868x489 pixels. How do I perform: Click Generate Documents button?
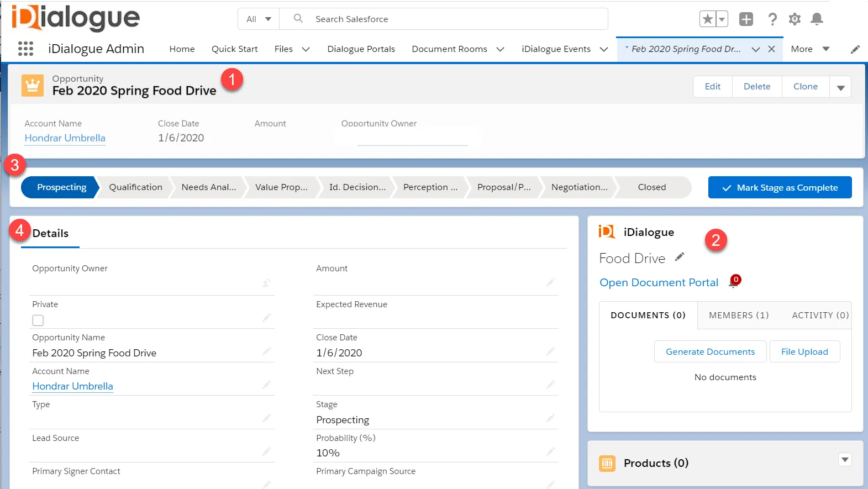[x=710, y=351]
